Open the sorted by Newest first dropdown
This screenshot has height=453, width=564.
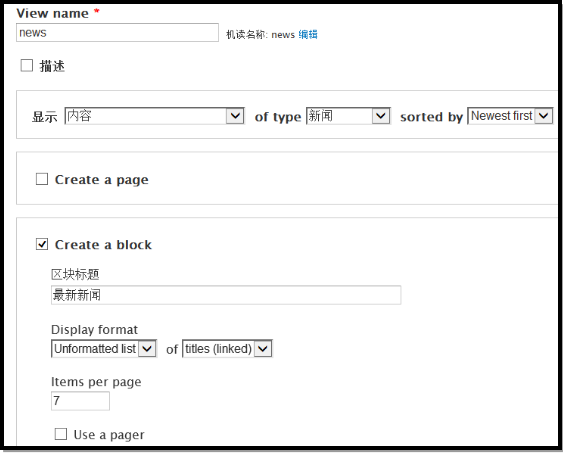tap(510, 116)
